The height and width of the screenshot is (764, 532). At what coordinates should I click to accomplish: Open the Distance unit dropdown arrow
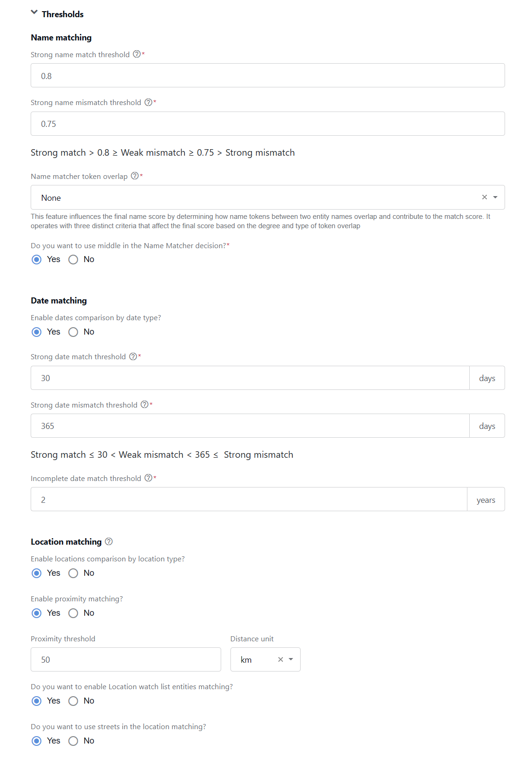[291, 659]
